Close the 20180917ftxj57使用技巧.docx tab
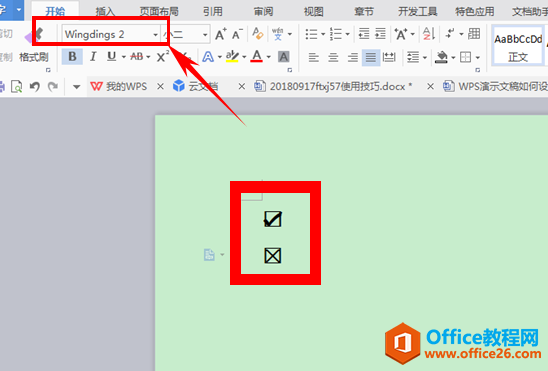548x371 pixels. coord(430,86)
